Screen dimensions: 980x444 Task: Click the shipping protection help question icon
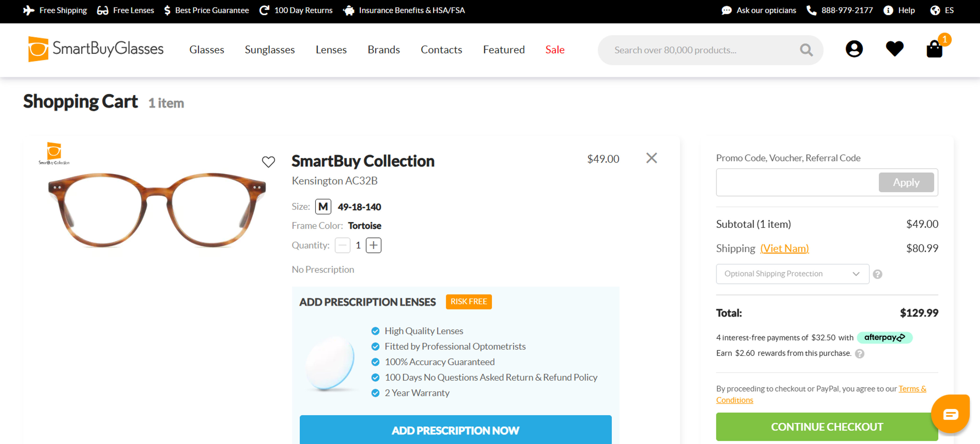tap(877, 274)
